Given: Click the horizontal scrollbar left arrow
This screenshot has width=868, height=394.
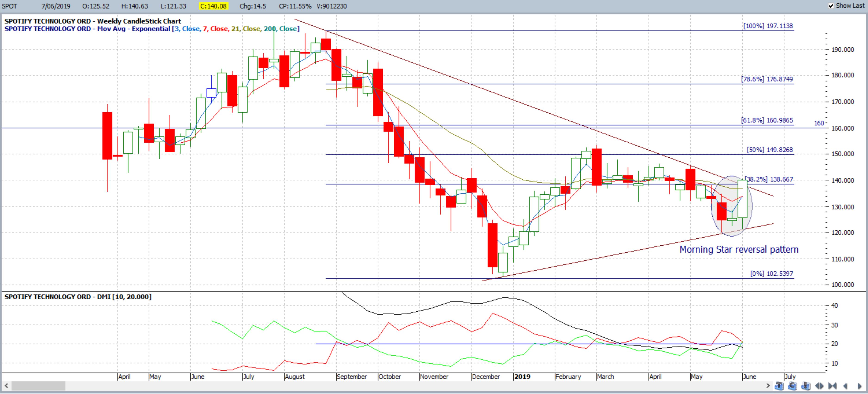Looking at the screenshot, I should pyautogui.click(x=6, y=385).
